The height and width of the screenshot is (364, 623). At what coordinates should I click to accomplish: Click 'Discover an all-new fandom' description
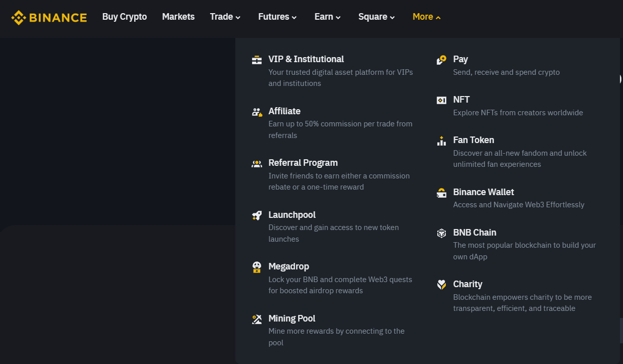[520, 159]
